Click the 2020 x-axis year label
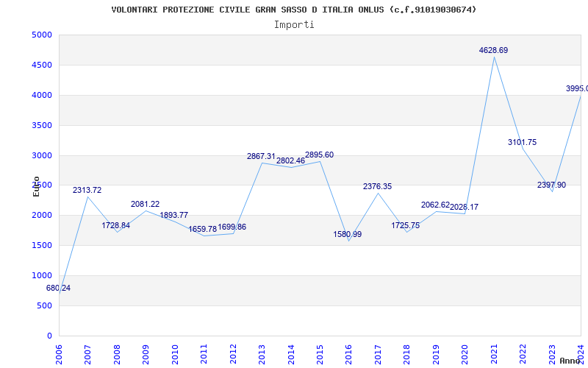The image size is (588, 368). (465, 355)
